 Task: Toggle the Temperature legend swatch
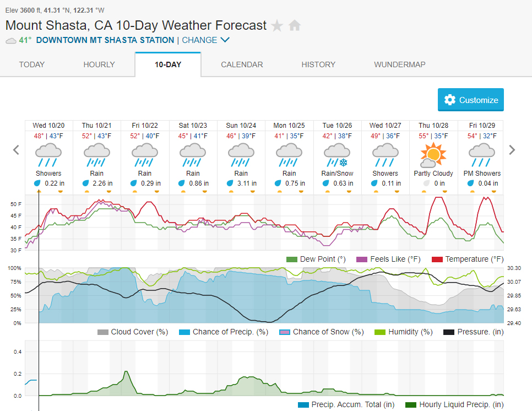(x=437, y=259)
